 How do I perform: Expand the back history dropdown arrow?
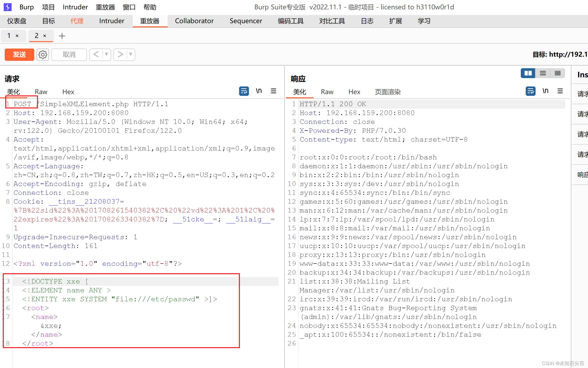pos(106,54)
